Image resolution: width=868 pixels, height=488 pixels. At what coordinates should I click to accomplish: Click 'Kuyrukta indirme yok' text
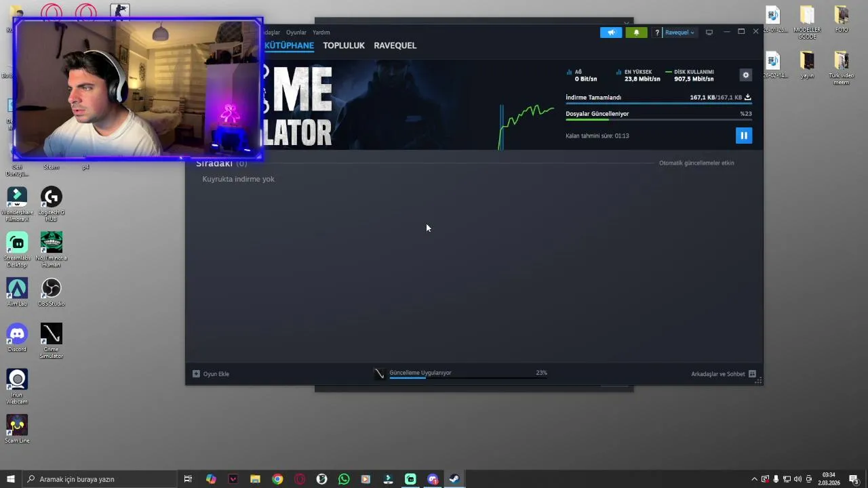coord(238,179)
